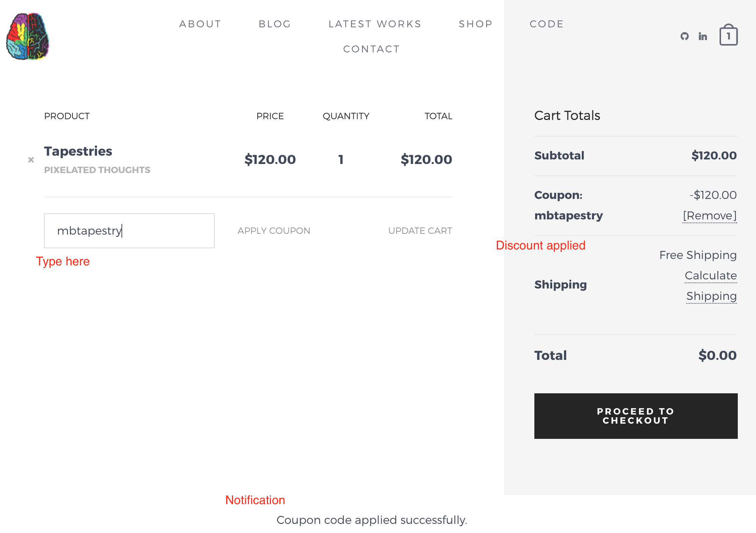Viewport: 756px width, 533px height.
Task: Focus the coupon code input field
Action: pyautogui.click(x=129, y=231)
